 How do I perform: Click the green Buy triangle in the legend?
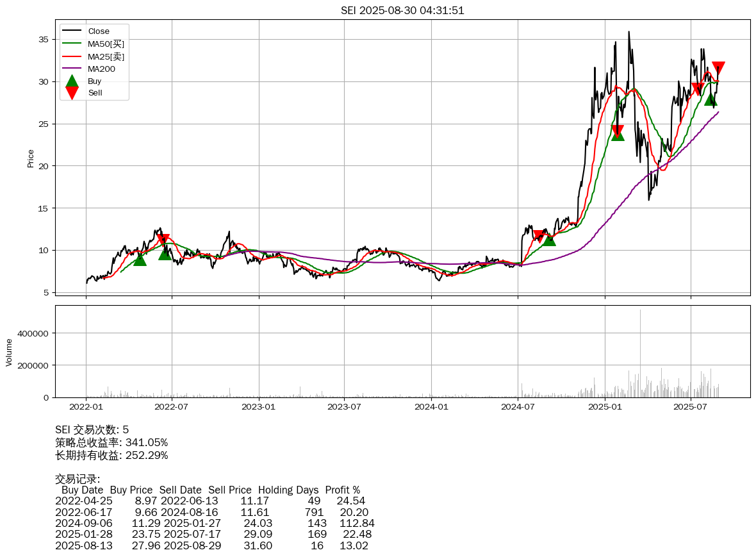(72, 81)
